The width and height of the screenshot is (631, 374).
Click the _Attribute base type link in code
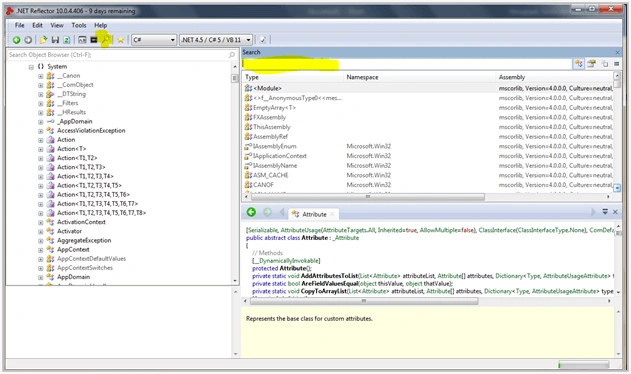click(x=346, y=238)
